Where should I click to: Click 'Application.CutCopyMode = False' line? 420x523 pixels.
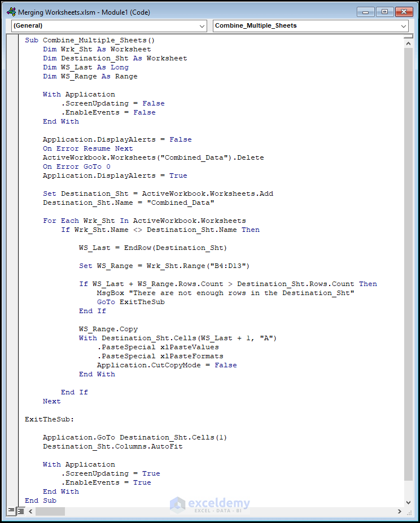click(x=167, y=364)
